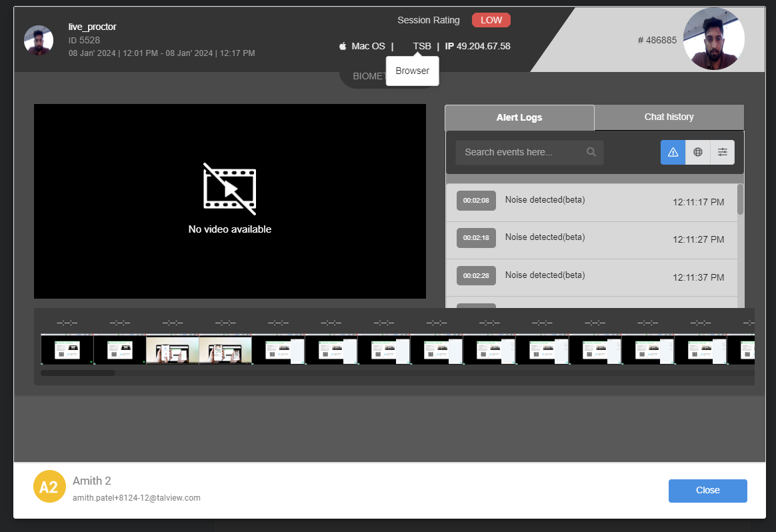Screen dimensions: 776x532
Task: Click the Session Rating label
Action: (429, 20)
